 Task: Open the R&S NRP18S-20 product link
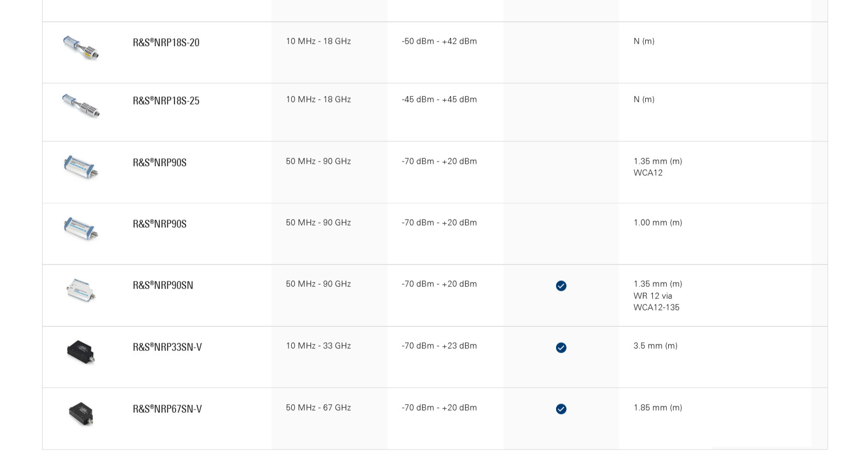(166, 43)
